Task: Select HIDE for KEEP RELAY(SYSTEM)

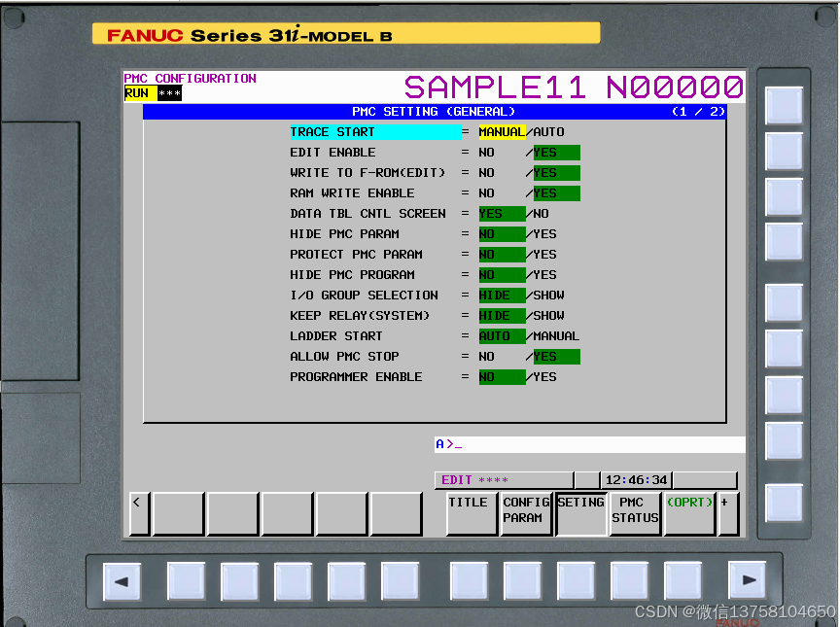Action: [x=502, y=315]
